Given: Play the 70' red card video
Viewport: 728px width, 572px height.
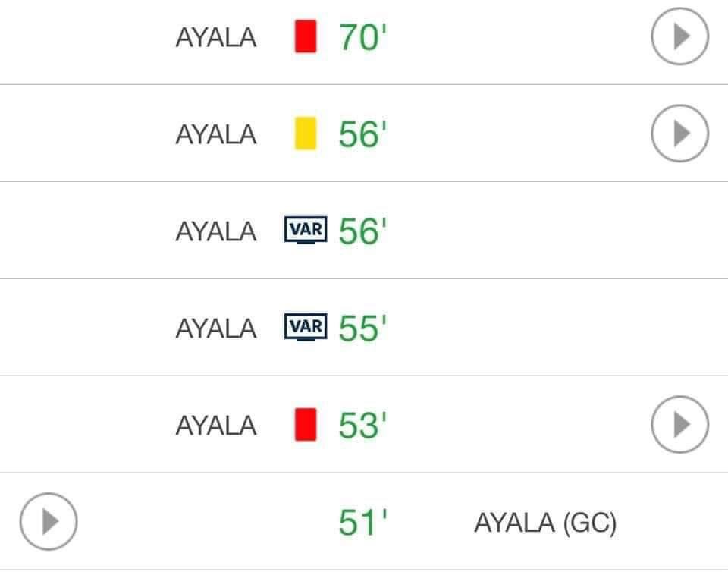Looking at the screenshot, I should click(679, 36).
